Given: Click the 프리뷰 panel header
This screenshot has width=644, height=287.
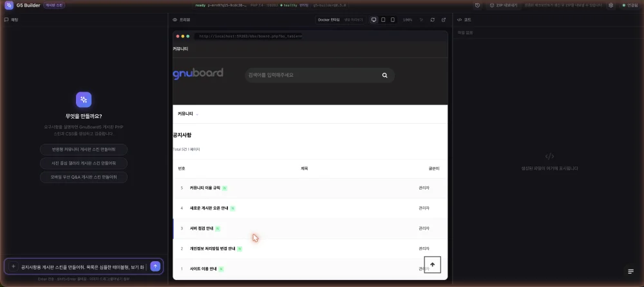Looking at the screenshot, I should click(x=182, y=20).
